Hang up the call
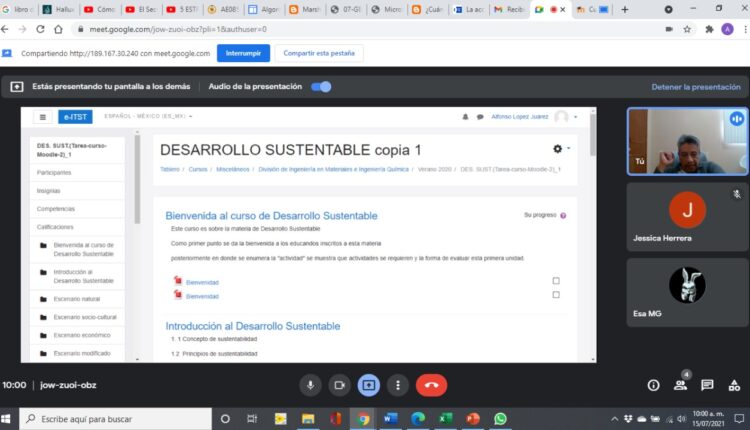 click(431, 385)
